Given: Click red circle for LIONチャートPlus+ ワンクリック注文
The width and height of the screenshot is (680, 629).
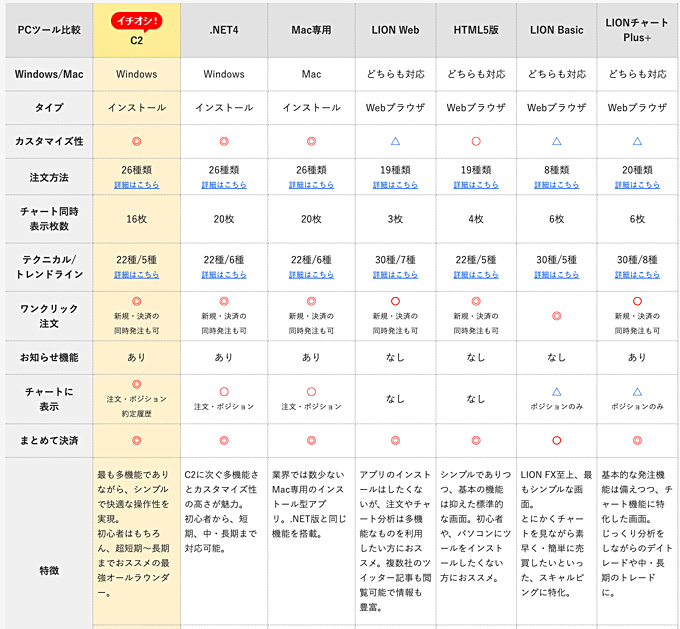Looking at the screenshot, I should (x=637, y=301).
